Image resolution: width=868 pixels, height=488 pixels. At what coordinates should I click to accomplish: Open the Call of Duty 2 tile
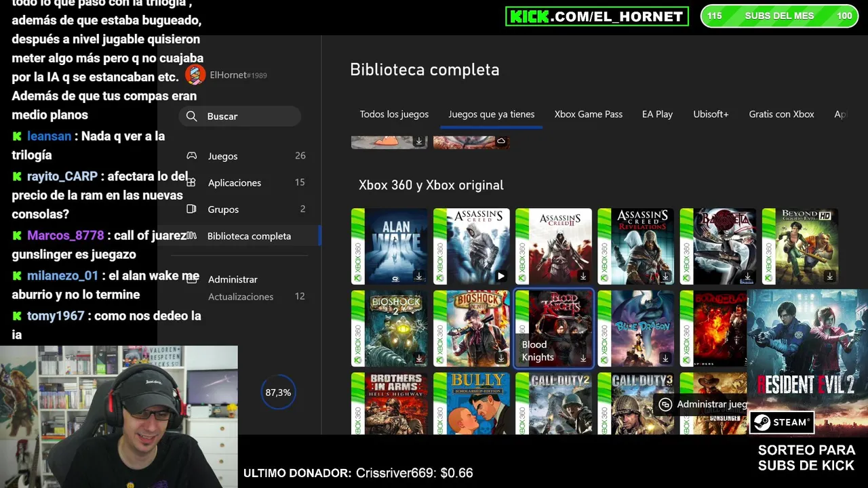tap(553, 403)
